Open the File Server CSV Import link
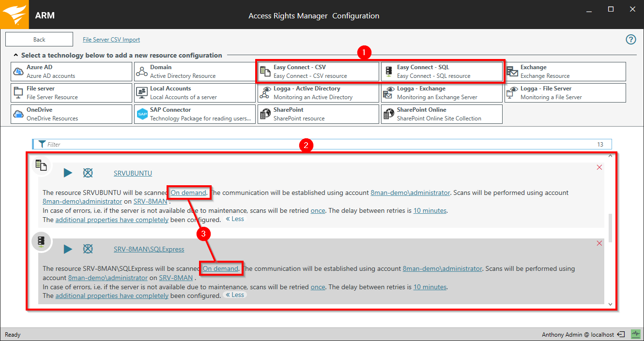The width and height of the screenshot is (644, 341). pos(111,40)
